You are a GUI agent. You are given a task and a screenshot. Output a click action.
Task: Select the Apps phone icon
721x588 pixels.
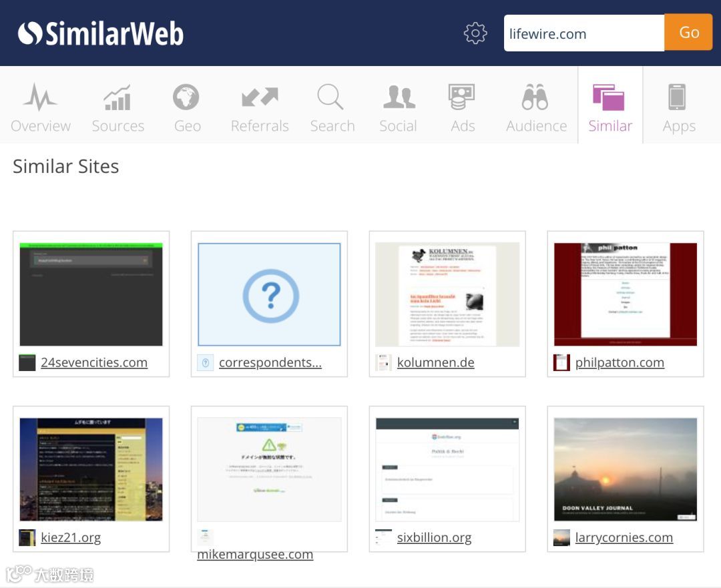click(x=677, y=97)
